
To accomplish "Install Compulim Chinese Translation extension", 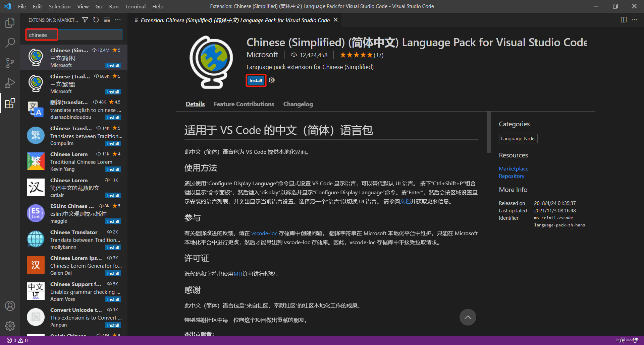I will click(x=113, y=144).
